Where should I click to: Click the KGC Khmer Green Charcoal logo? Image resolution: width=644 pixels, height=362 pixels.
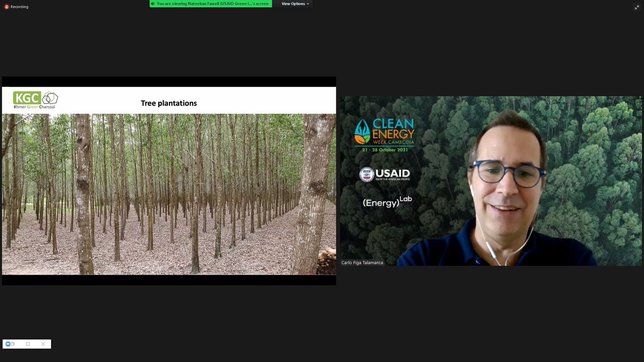click(35, 100)
